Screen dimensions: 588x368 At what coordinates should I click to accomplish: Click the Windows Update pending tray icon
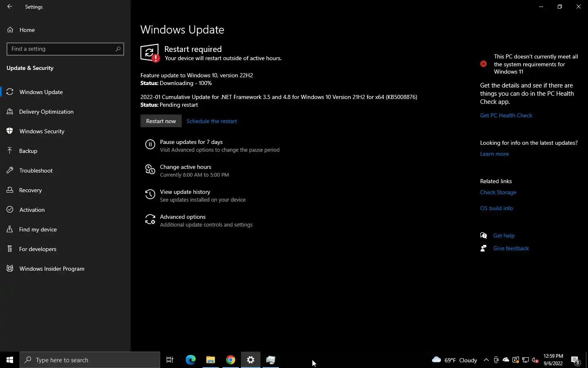pyautogui.click(x=516, y=360)
